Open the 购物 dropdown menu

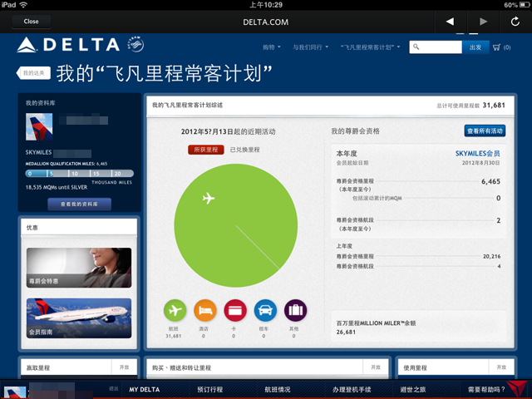272,47
